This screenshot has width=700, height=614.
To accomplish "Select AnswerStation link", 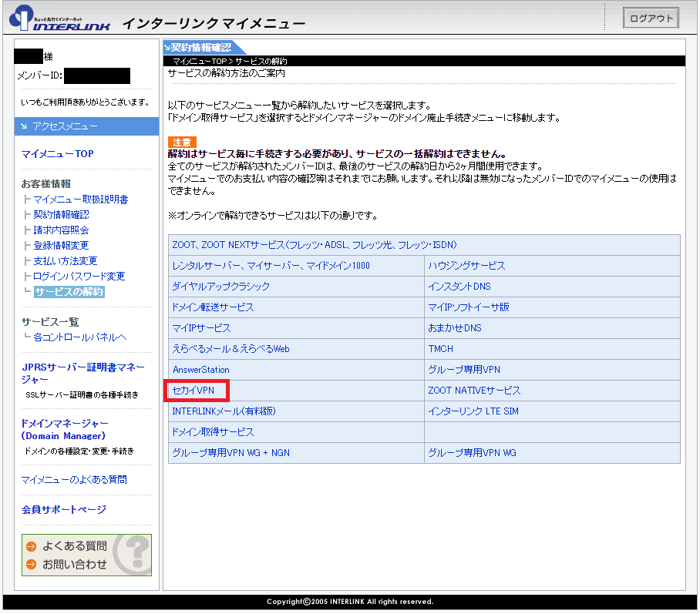I will tap(201, 370).
